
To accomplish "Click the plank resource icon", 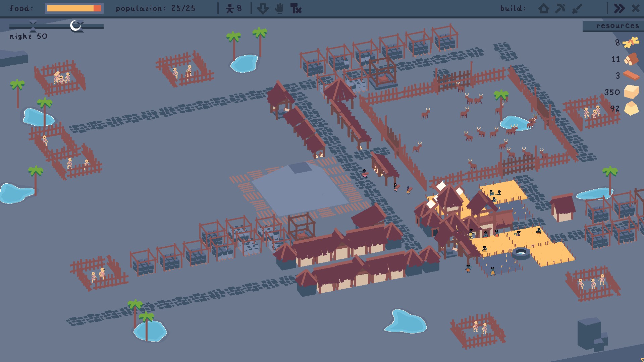I will point(631,75).
